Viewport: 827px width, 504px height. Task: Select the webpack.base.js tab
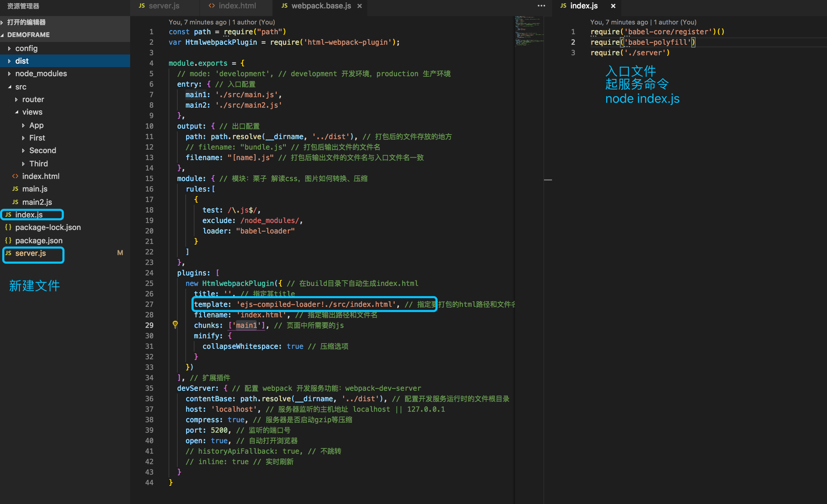[321, 6]
